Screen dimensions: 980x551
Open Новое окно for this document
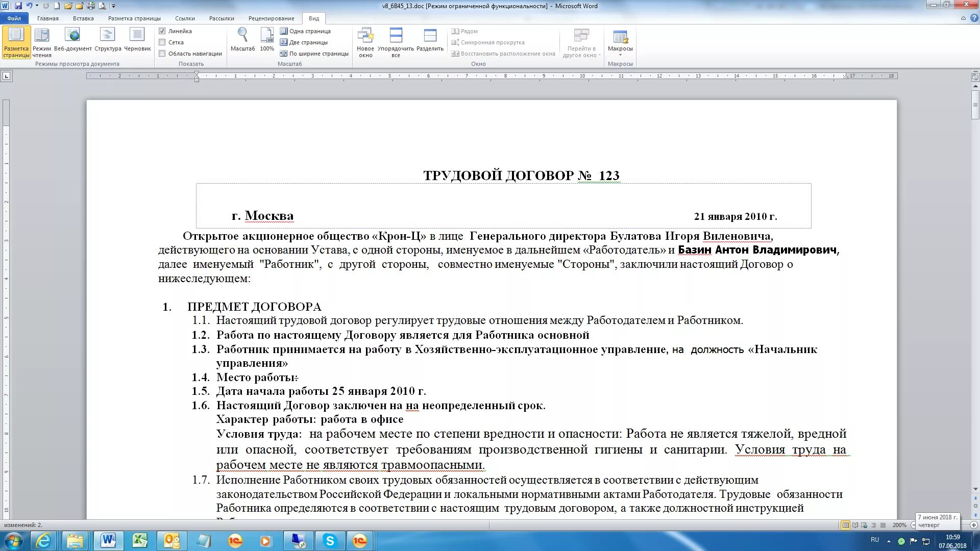tap(365, 42)
